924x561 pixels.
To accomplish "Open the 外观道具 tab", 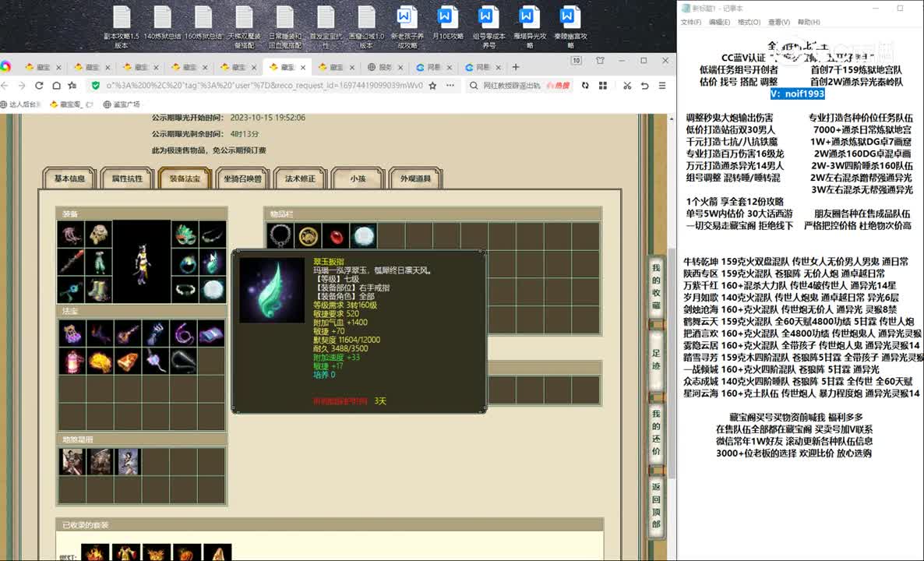I will (x=415, y=178).
